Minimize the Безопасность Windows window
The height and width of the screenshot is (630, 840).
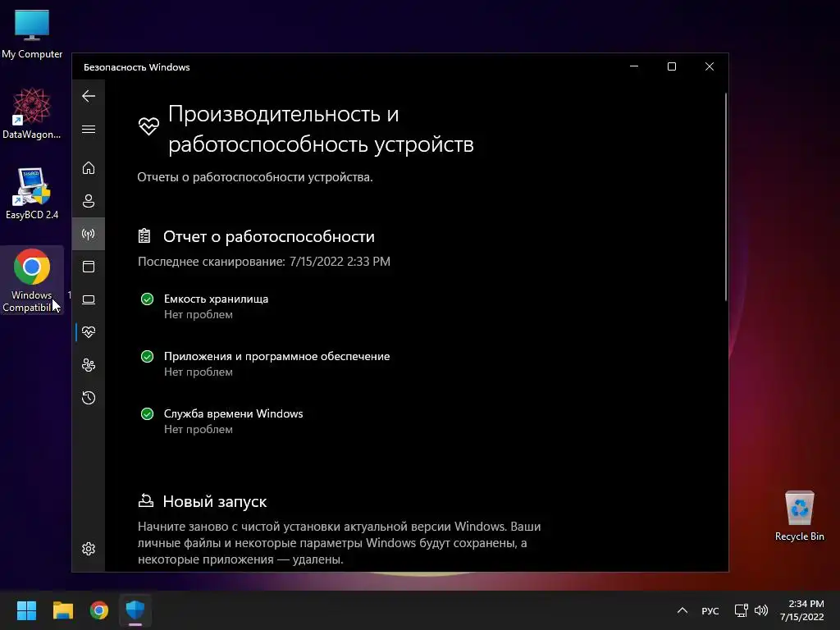click(634, 66)
